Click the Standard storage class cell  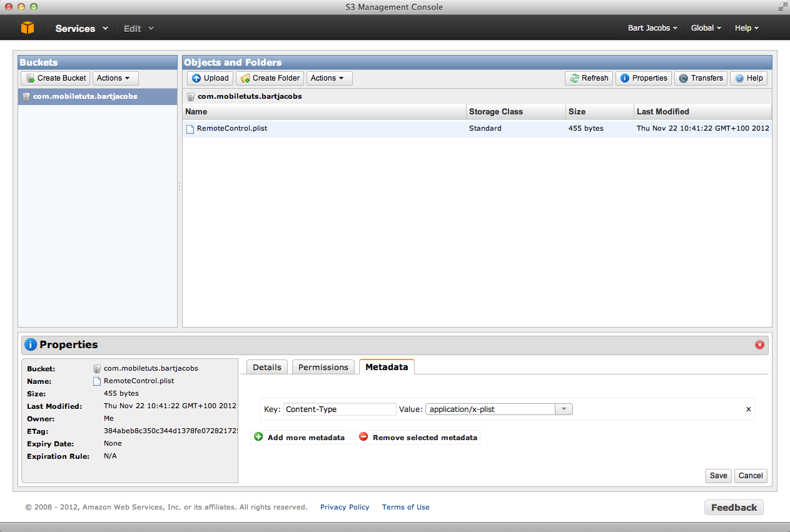click(x=485, y=128)
